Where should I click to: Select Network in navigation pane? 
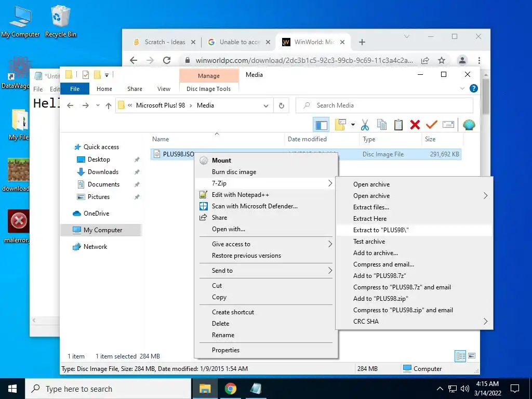pyautogui.click(x=95, y=247)
